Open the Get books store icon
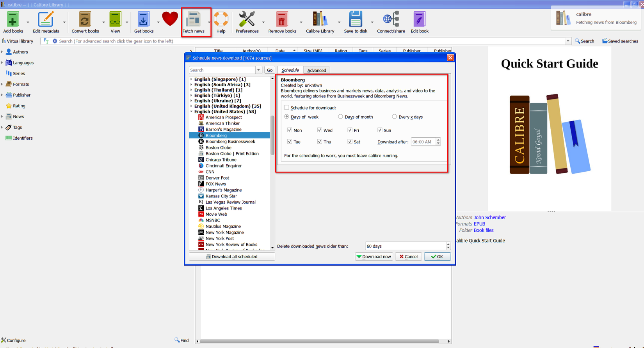644x348 pixels. [x=144, y=19]
